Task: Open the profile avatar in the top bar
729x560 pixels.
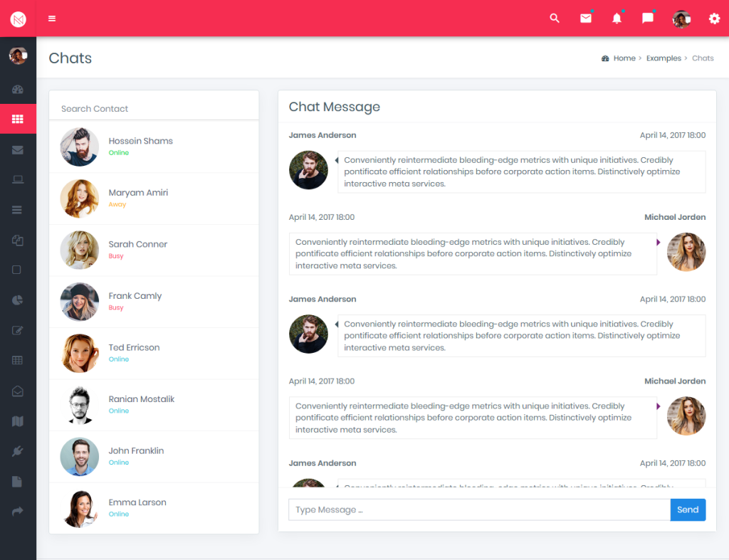Action: pyautogui.click(x=681, y=19)
